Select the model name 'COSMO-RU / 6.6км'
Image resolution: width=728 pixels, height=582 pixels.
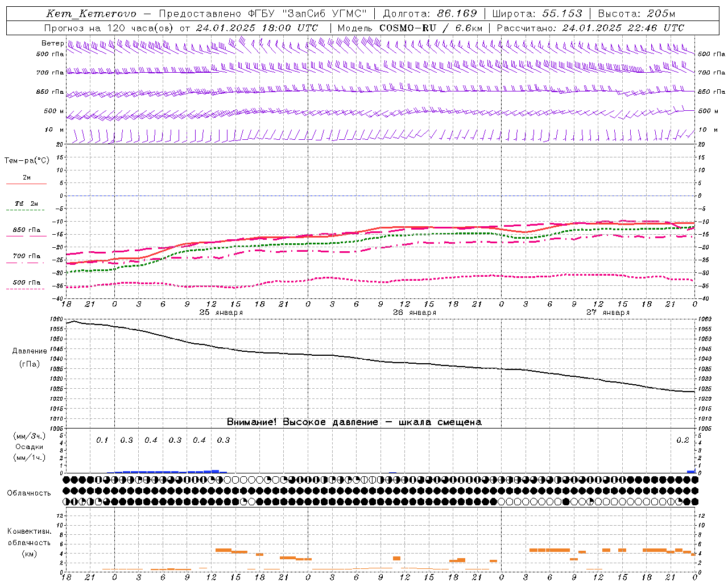[431, 28]
